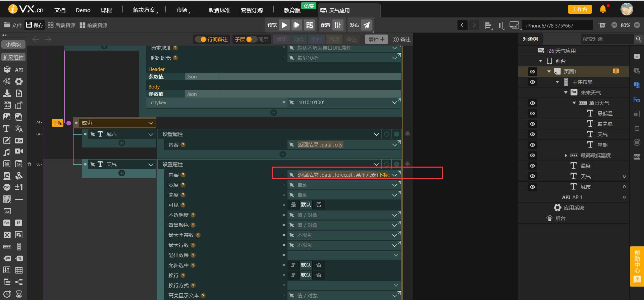Switch to the 天气应用 tab
Screen dimensions: 644x300
349,10
